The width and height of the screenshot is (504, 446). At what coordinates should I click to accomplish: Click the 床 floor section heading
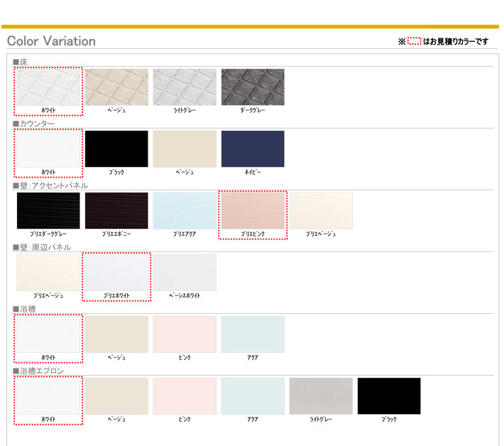21,62
